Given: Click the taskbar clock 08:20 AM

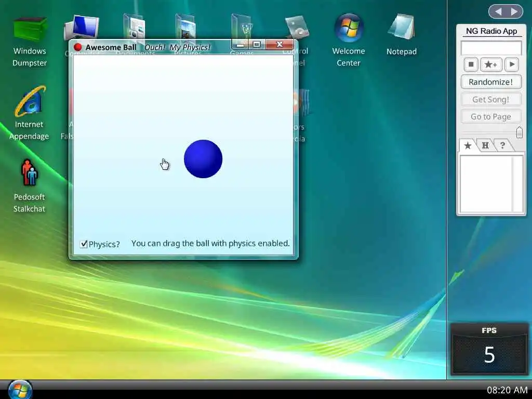Looking at the screenshot, I should [x=507, y=390].
